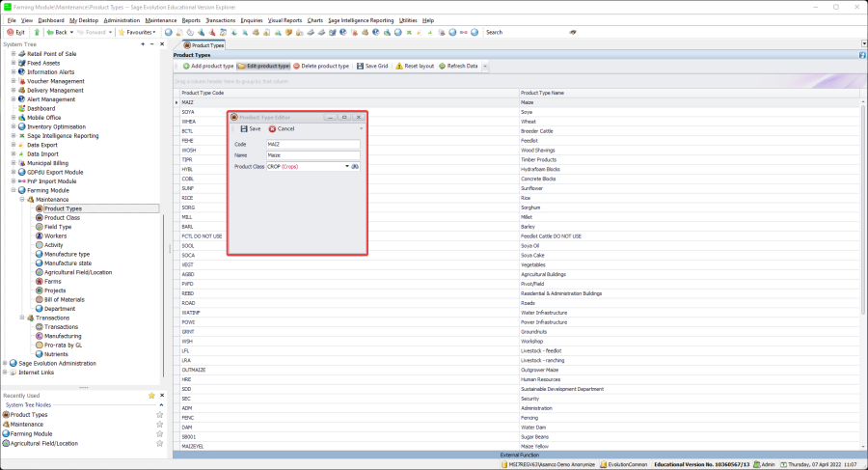Toggle favourite star for recent Farming Module
868x470 pixels.
160,433
